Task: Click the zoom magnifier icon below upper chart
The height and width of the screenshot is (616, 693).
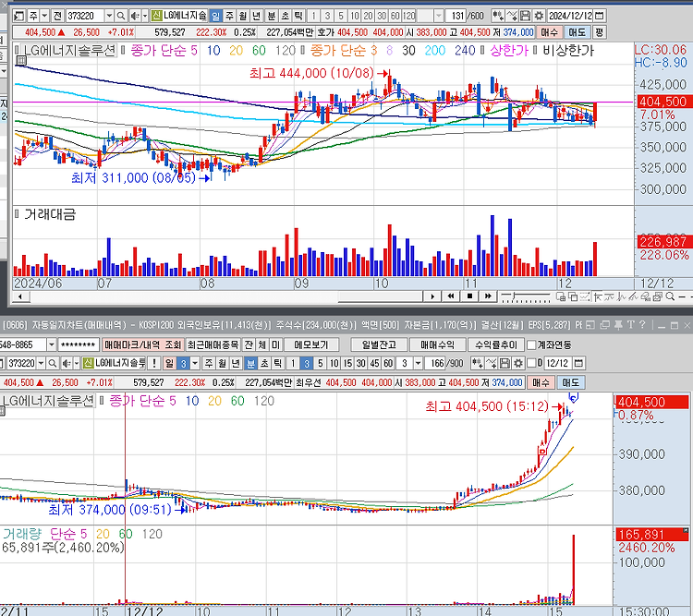Action: pos(670,296)
